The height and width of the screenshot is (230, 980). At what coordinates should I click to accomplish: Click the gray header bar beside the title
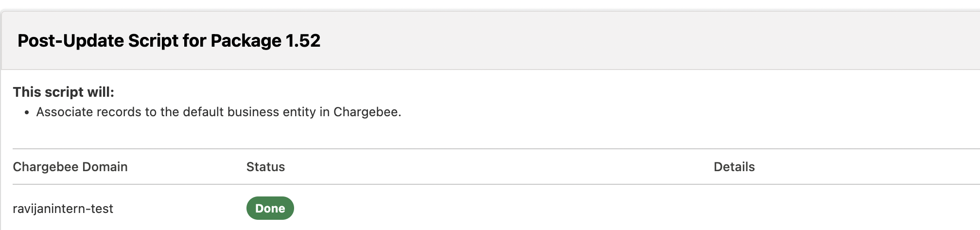(632, 40)
